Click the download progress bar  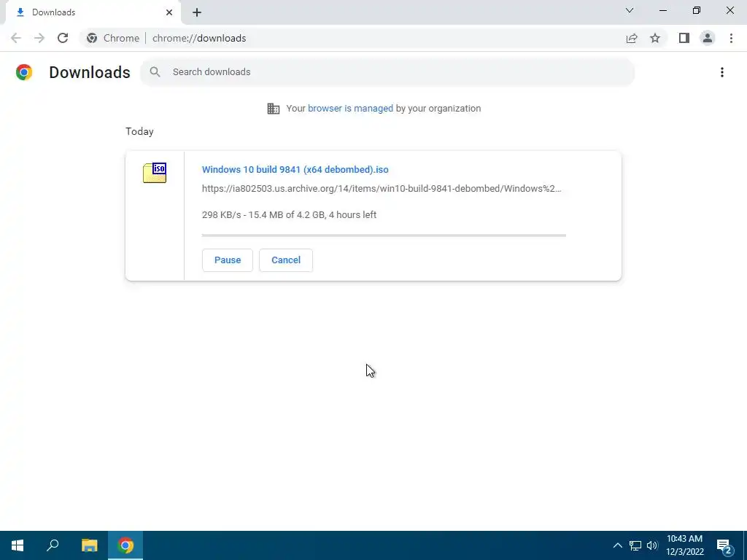[384, 236]
